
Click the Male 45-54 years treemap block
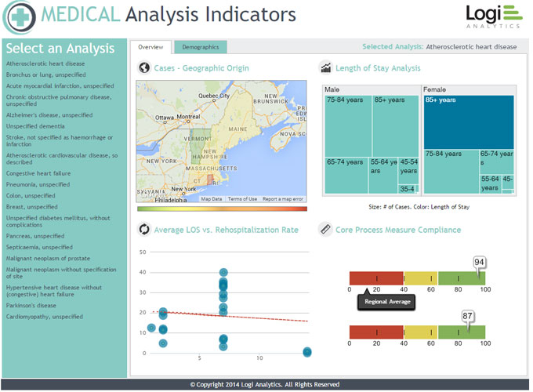pyautogui.click(x=408, y=171)
